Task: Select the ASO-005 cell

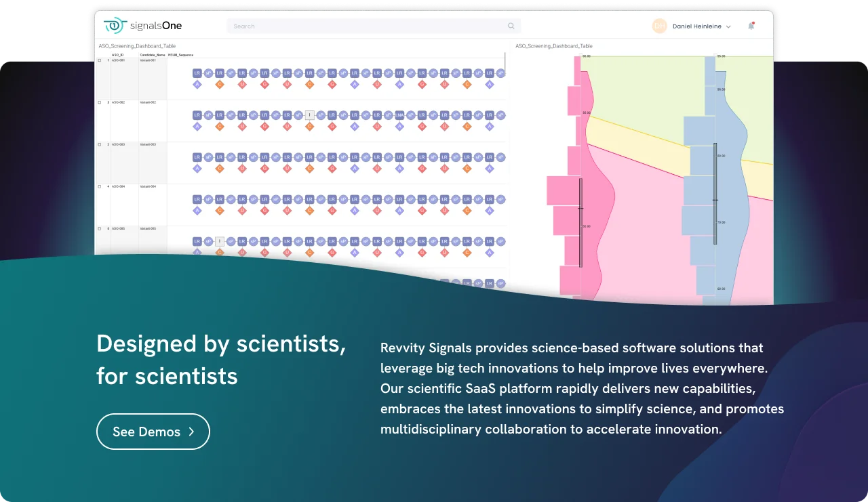Action: (118, 228)
